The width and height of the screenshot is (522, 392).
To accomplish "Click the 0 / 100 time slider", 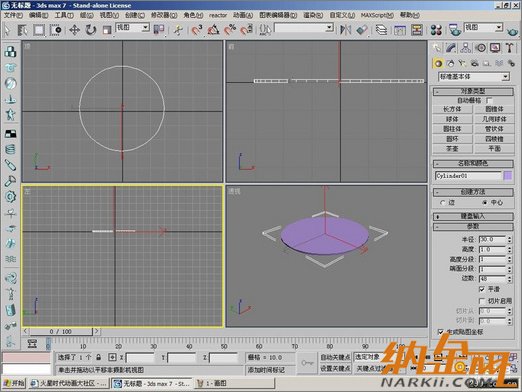I will pos(61,331).
